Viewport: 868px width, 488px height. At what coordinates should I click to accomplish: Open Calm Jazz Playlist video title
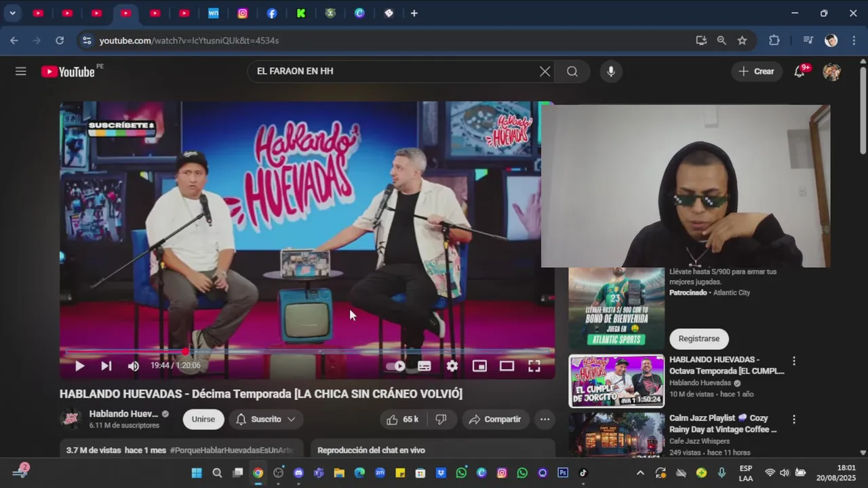[x=723, y=424]
